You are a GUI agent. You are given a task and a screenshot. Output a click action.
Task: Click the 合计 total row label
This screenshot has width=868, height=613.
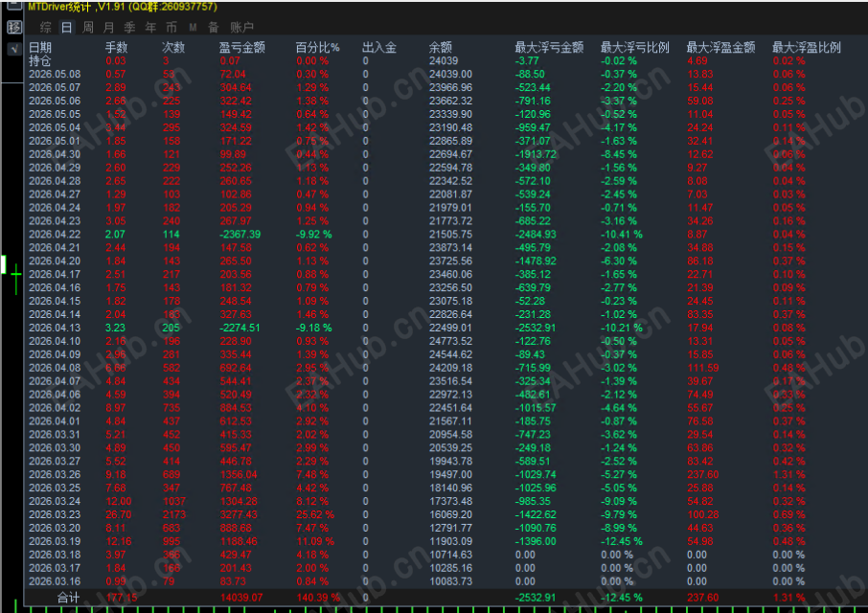[69, 598]
